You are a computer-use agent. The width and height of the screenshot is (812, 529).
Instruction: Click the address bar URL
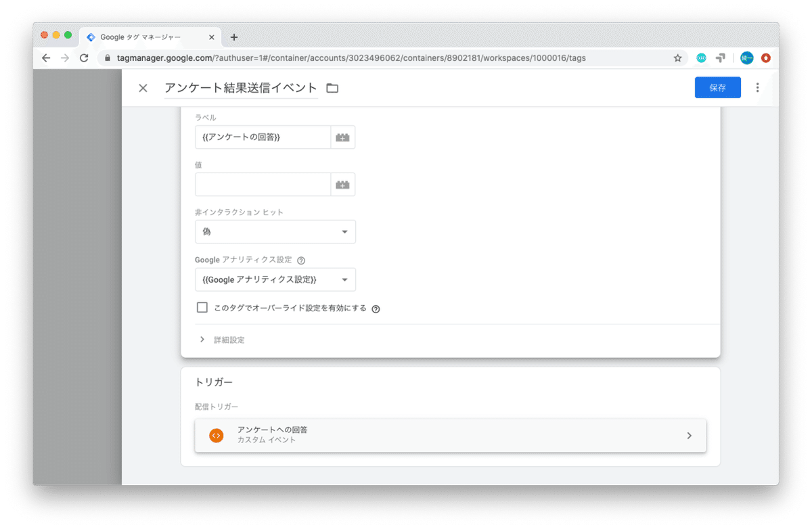click(x=351, y=58)
